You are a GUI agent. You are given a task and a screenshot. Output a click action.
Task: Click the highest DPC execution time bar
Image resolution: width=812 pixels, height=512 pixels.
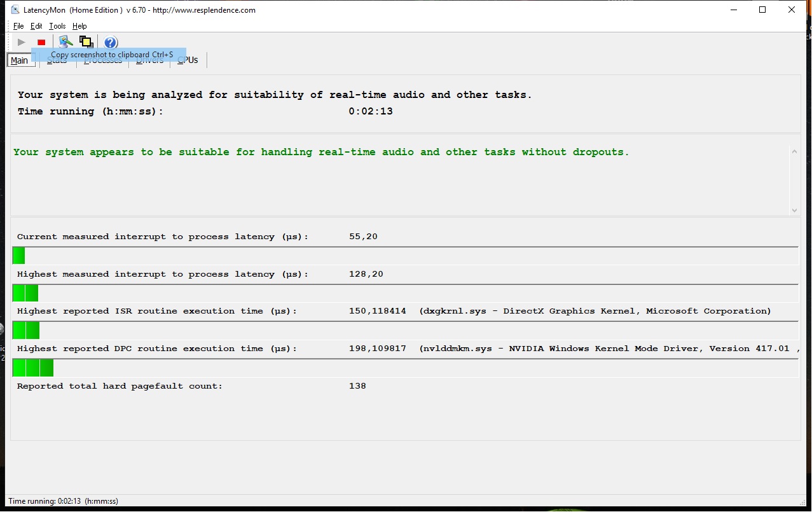[33, 368]
